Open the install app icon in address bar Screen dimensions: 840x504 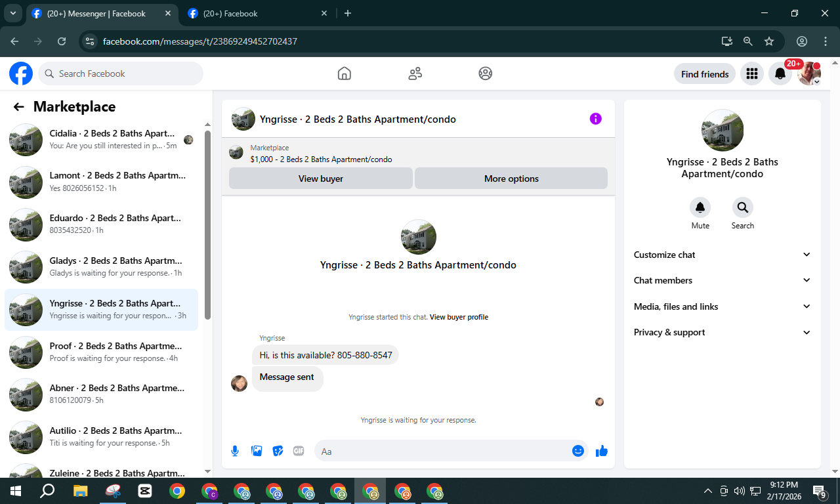726,41
